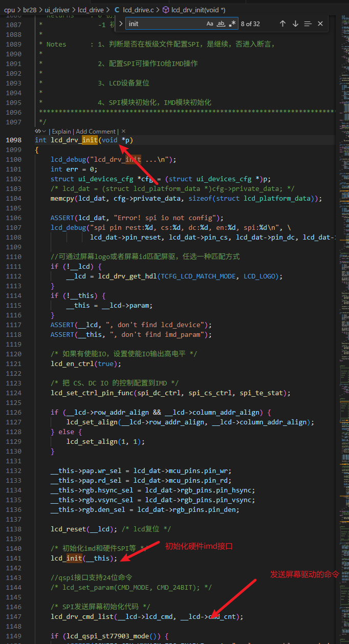The height and width of the screenshot is (644, 349).
Task: Click the lcd_debug "spi pin rest" line
Action: point(170,227)
